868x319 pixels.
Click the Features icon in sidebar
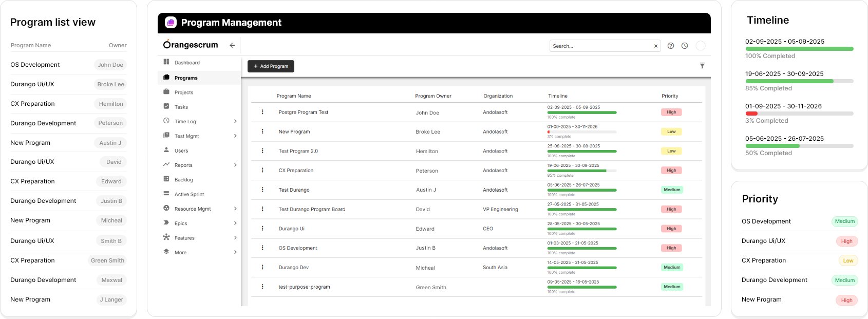(166, 237)
